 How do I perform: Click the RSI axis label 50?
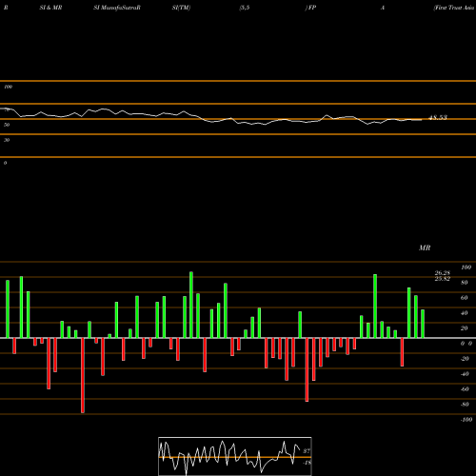click(7, 125)
